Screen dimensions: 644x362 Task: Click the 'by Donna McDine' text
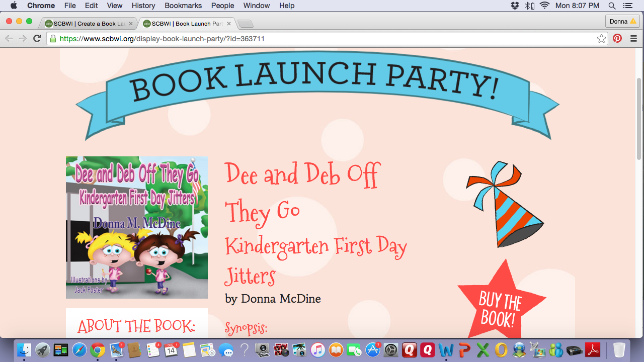pyautogui.click(x=273, y=299)
